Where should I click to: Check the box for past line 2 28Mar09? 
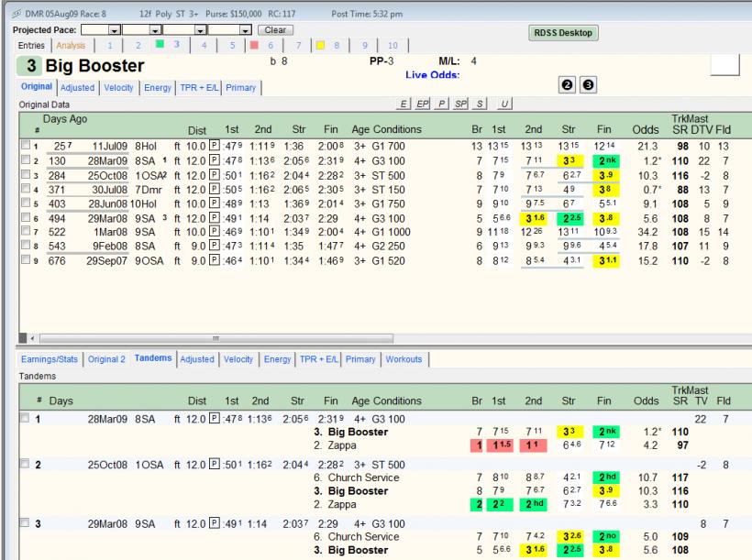click(x=26, y=159)
